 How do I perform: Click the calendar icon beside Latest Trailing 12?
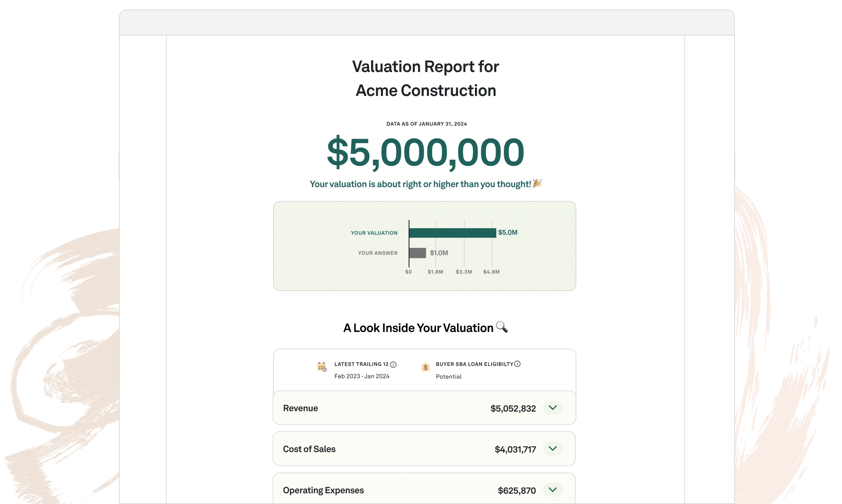(321, 367)
